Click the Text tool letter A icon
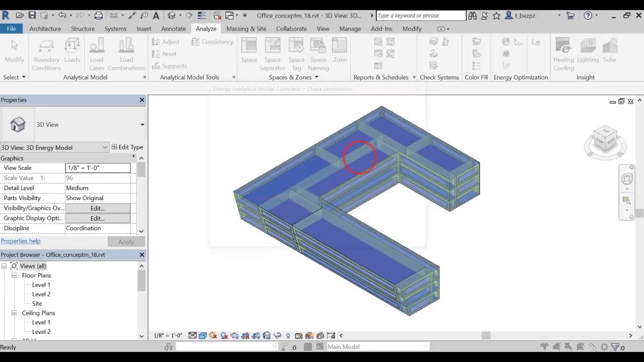 [156, 16]
